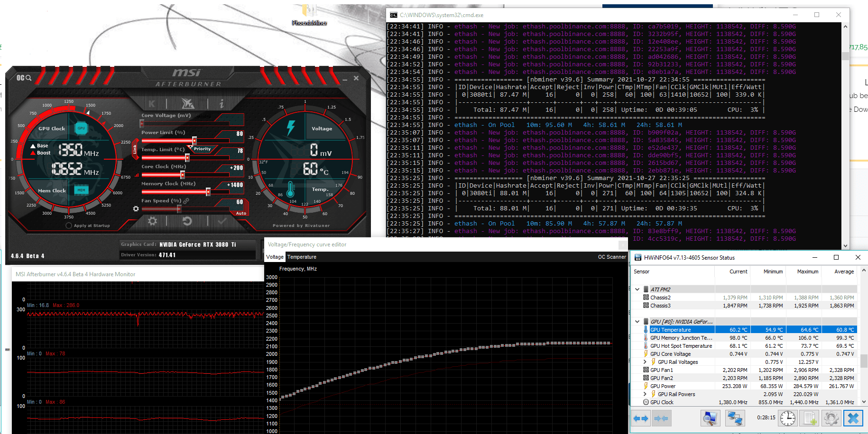Viewport: 868px width, 434px height.
Task: Toggle the Link power and temp limit
Action: point(135,149)
